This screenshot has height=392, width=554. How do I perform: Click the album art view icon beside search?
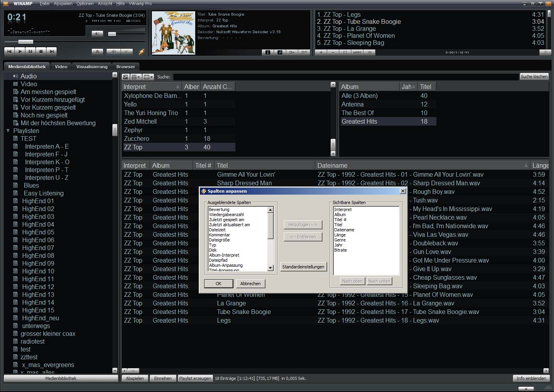coord(125,77)
